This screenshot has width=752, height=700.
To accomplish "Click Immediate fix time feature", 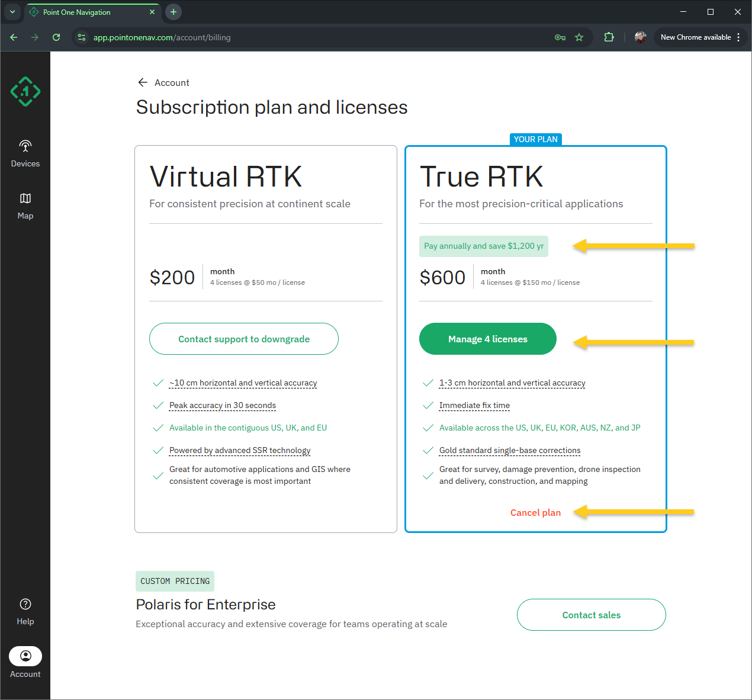I will pyautogui.click(x=474, y=406).
